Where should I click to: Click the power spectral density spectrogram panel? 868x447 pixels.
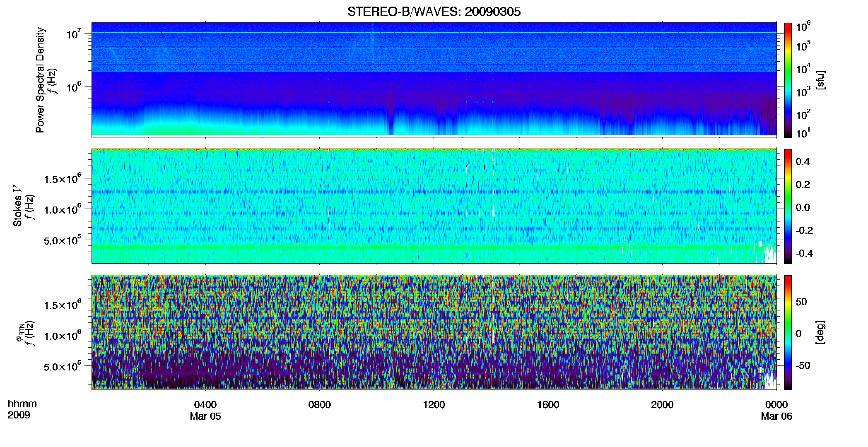click(x=434, y=79)
